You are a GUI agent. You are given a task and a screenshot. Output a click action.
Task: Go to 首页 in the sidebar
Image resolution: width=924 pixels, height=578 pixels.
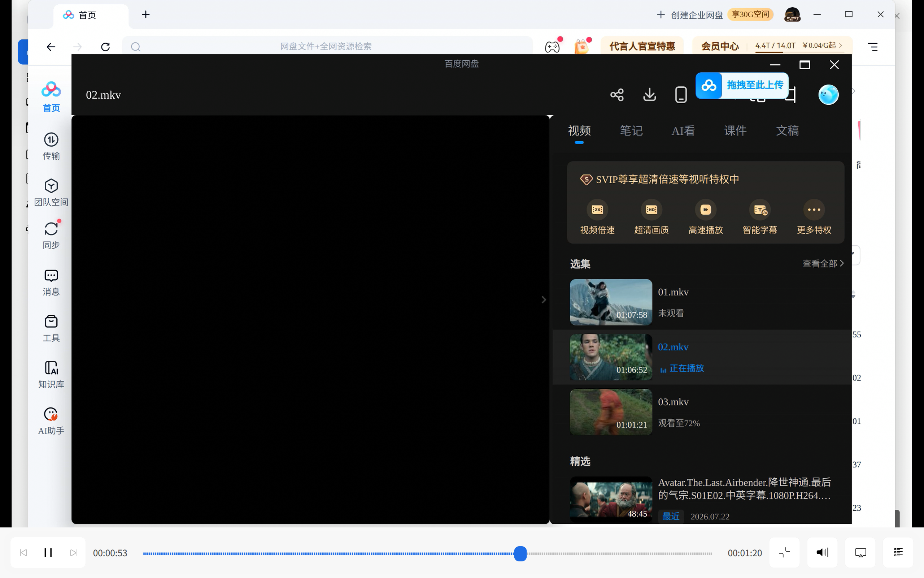click(51, 97)
